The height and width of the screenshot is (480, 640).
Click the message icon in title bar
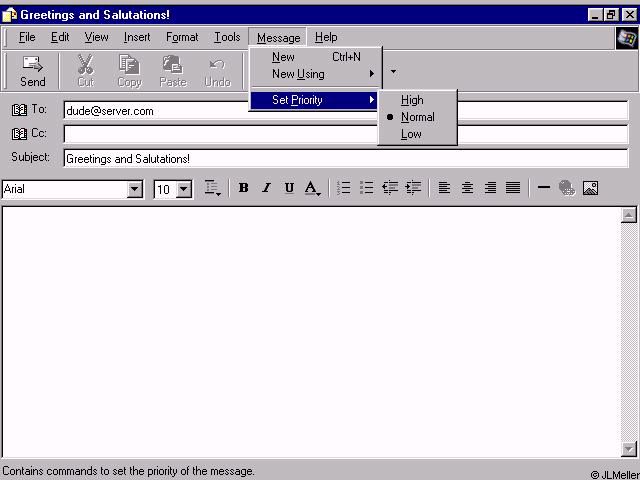click(9, 15)
